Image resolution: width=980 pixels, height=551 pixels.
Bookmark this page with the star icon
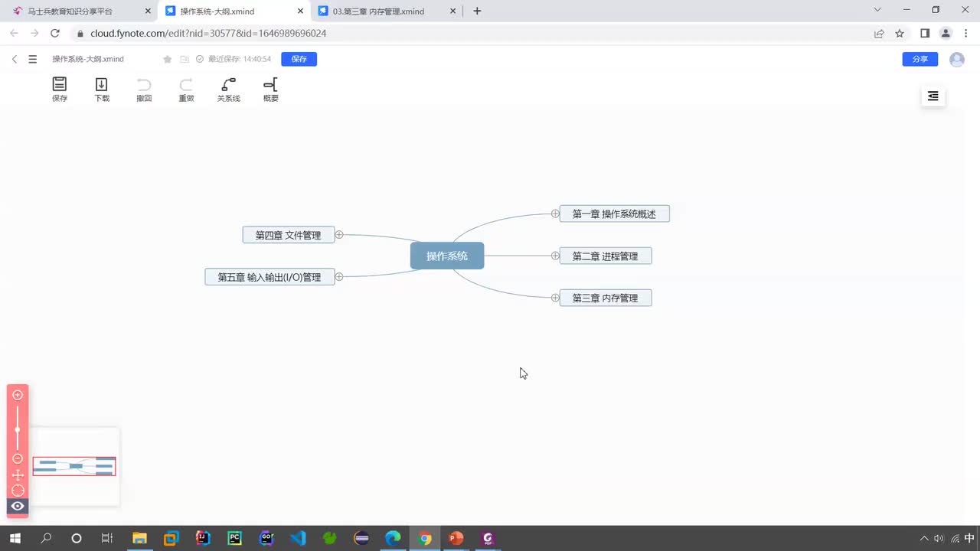click(900, 34)
